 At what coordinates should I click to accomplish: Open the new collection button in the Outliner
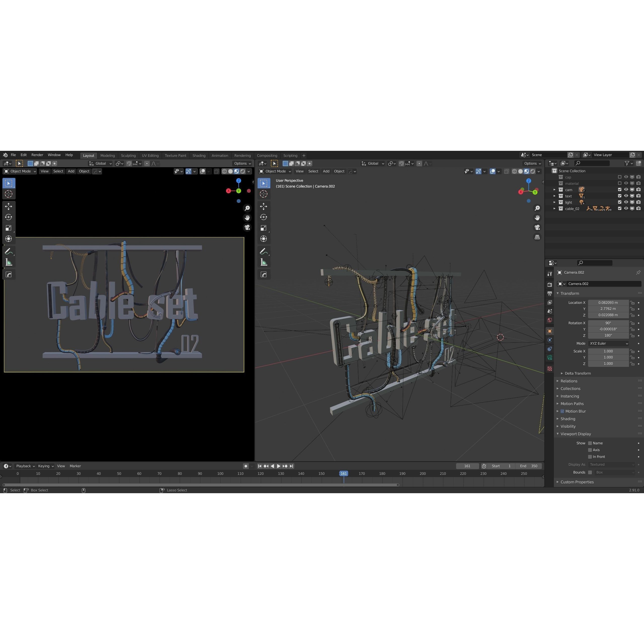(639, 163)
